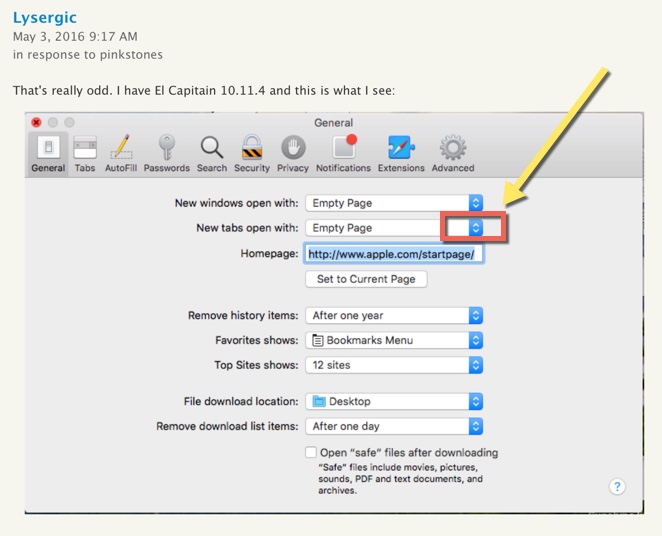Open the Lysergic user profile link

pos(45,18)
